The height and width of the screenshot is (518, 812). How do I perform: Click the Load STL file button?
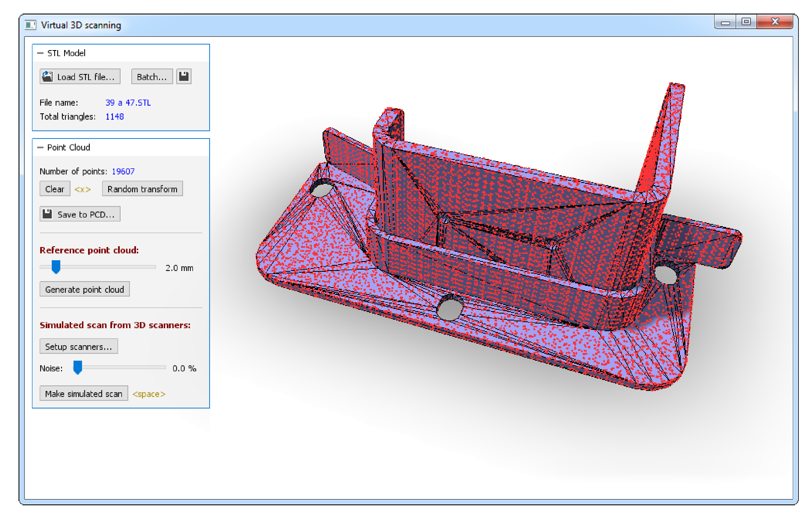pos(80,77)
